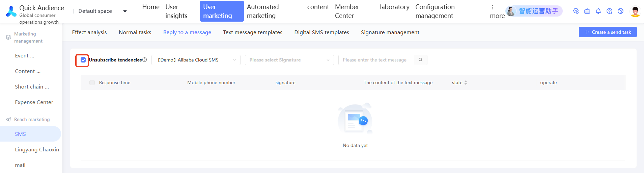Switch to Signature management tab
644x173 pixels.
(390, 32)
